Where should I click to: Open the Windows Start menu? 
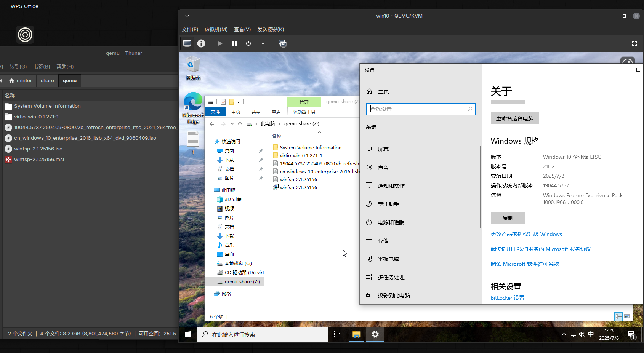(x=188, y=334)
